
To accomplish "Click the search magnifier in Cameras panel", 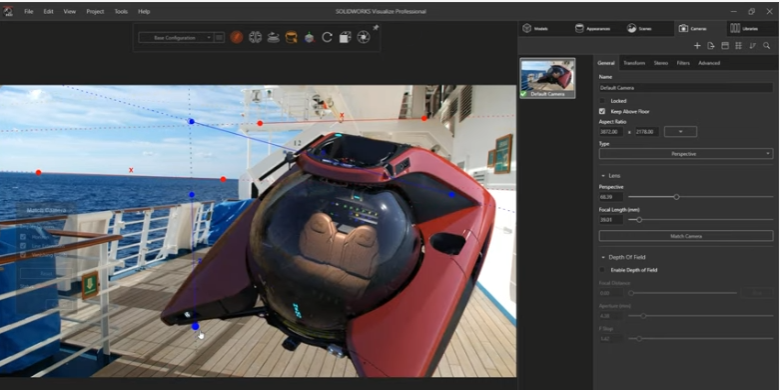I will coord(767,46).
